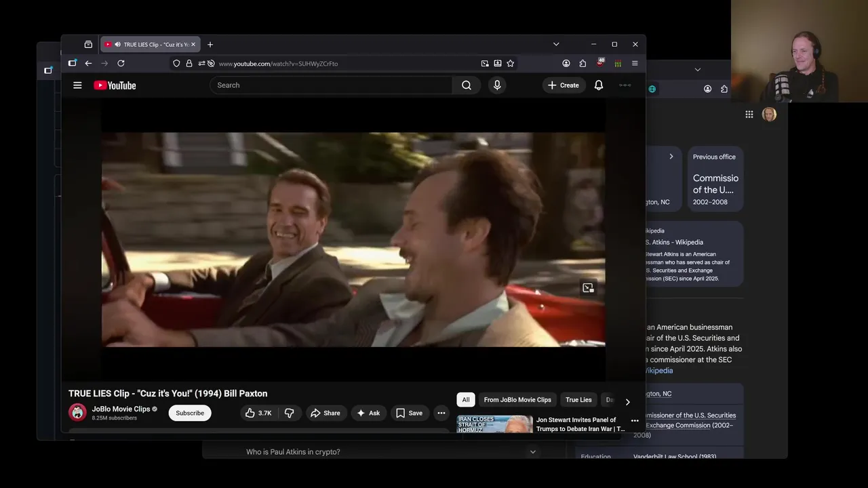Open the extensions puzzle icon
868x488 pixels.
pyautogui.click(x=583, y=63)
